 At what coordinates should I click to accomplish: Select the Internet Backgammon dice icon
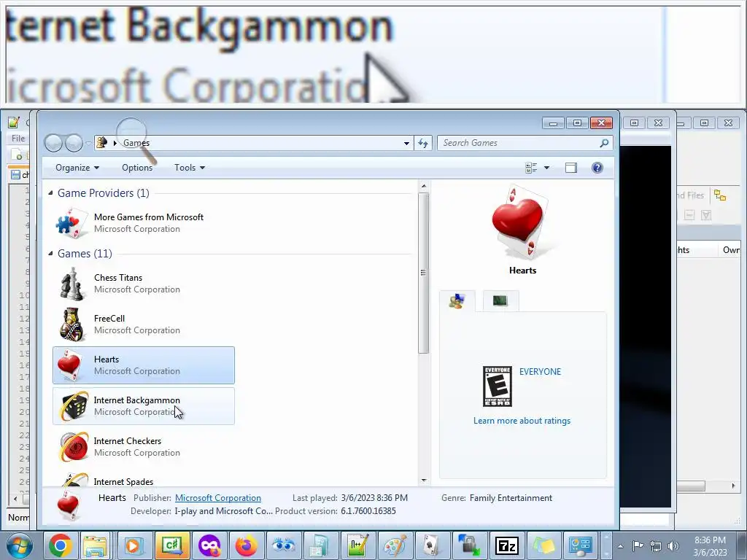point(74,406)
